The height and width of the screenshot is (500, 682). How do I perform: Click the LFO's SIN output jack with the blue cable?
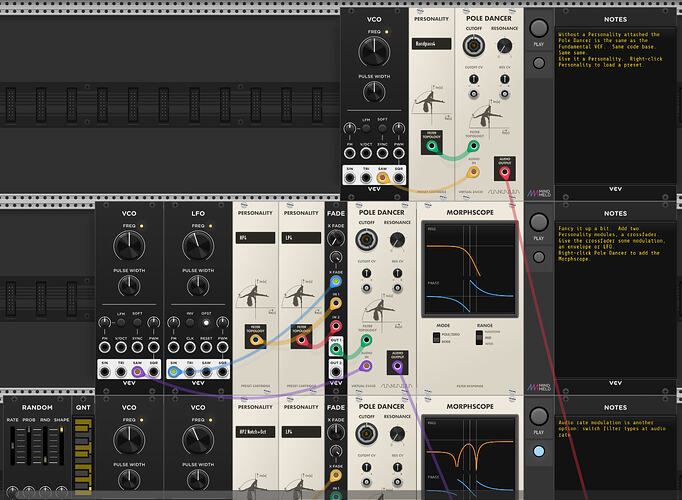point(174,372)
